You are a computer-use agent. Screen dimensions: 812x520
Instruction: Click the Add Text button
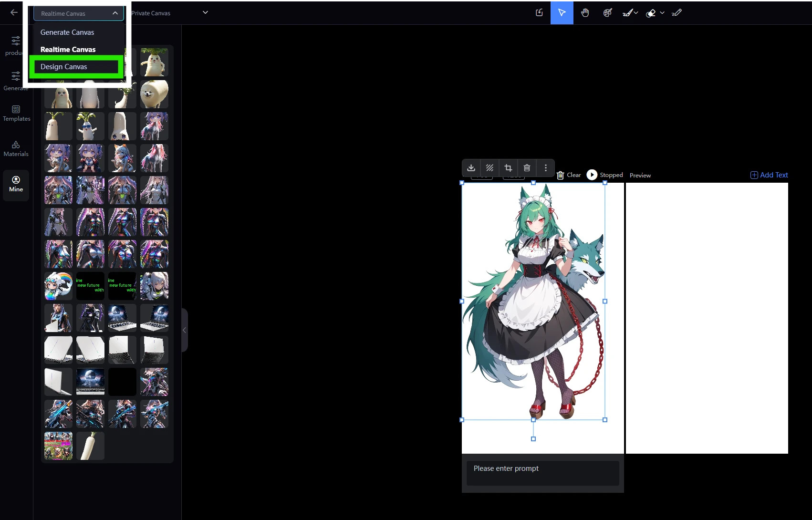[769, 175]
